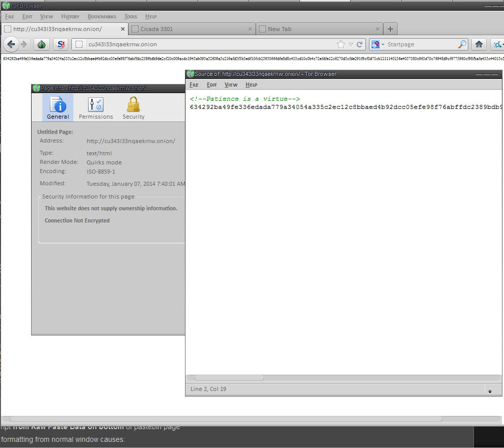The image size is (504, 448).
Task: Click the Forward arrow button
Action: pos(24,44)
